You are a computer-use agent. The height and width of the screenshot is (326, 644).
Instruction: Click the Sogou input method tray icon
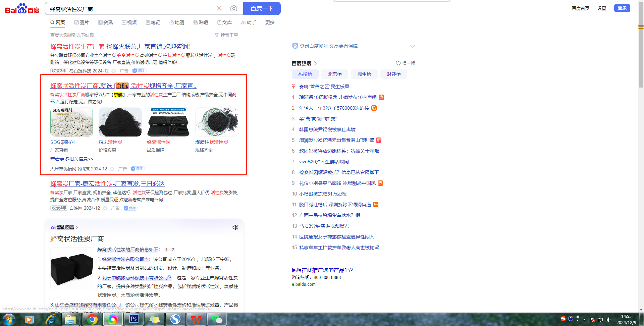tap(563, 319)
